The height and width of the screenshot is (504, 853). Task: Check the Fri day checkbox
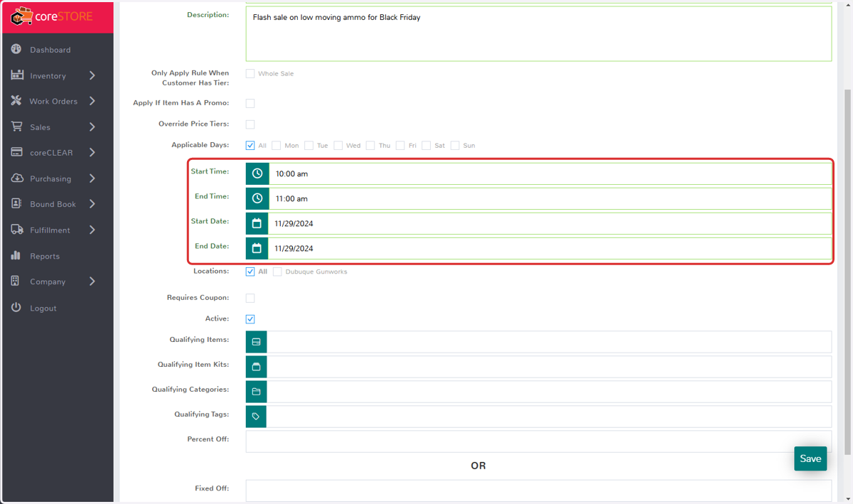point(401,146)
